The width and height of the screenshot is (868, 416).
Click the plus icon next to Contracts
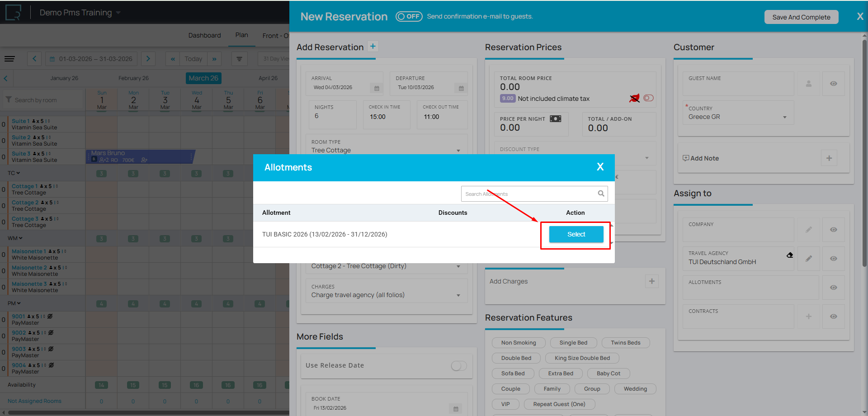(x=808, y=317)
